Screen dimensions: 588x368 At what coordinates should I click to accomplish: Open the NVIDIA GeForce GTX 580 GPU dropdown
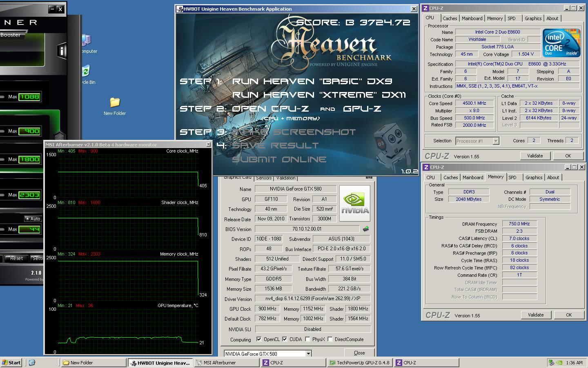pos(308,354)
